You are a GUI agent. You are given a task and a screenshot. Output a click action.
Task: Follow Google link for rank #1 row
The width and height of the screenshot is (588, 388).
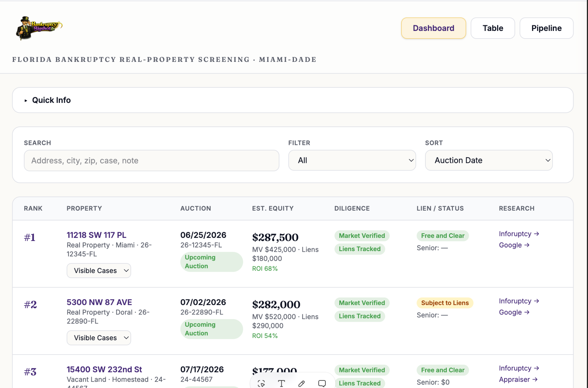pos(514,245)
